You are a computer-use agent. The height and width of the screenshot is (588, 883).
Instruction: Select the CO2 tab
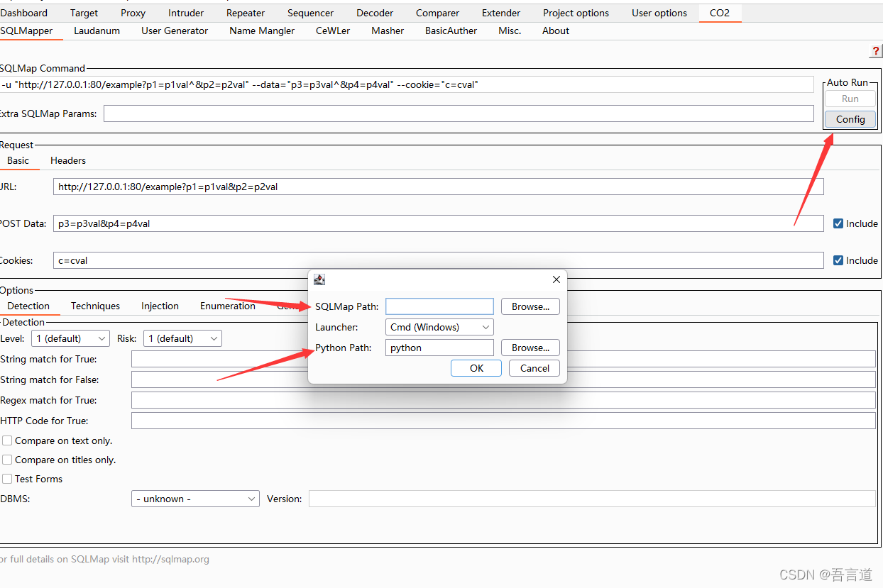point(720,13)
